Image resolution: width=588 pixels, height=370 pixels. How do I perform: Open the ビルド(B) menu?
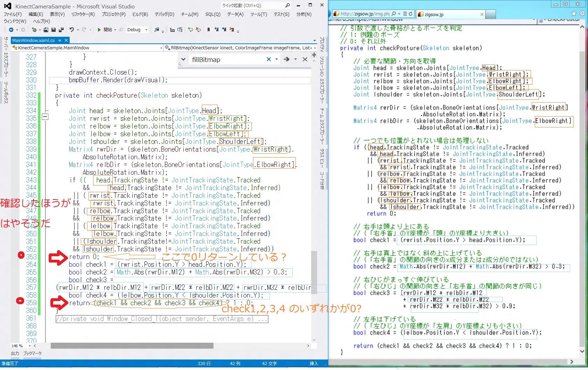coord(140,14)
